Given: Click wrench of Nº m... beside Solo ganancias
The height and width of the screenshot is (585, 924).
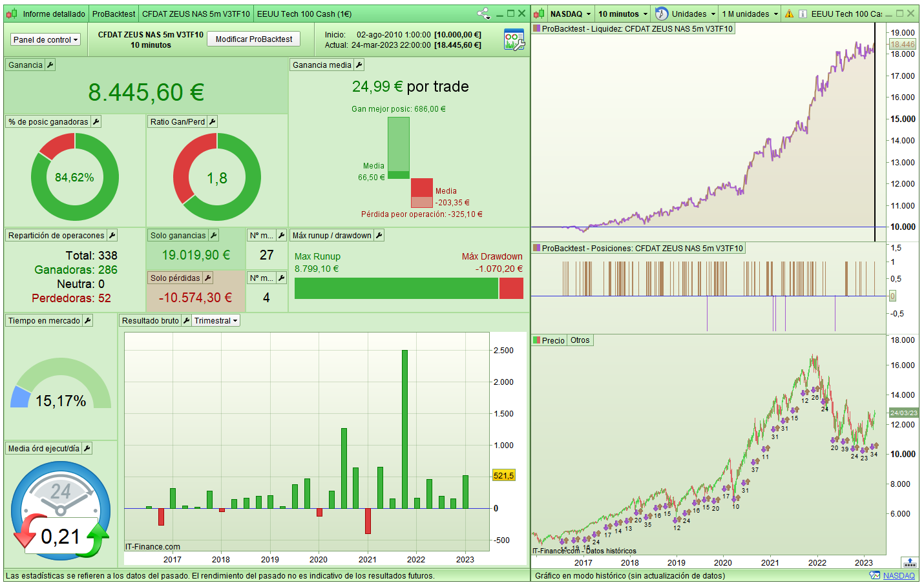Looking at the screenshot, I should [x=282, y=236].
